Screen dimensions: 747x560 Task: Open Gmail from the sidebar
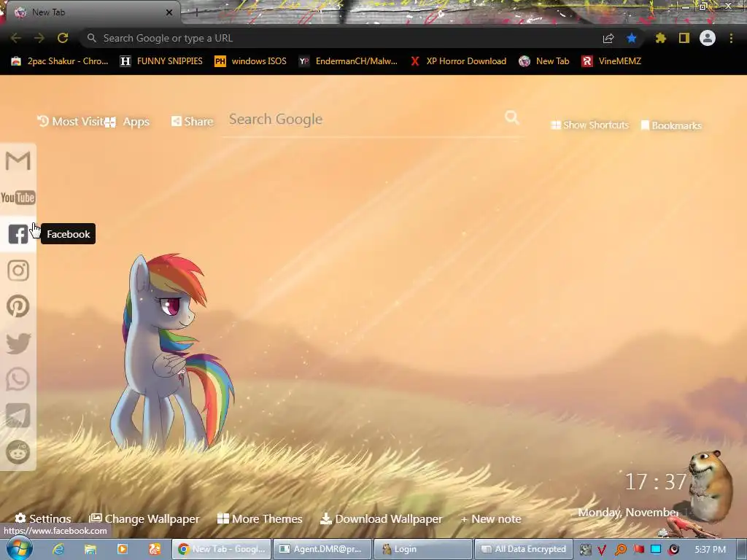point(18,160)
